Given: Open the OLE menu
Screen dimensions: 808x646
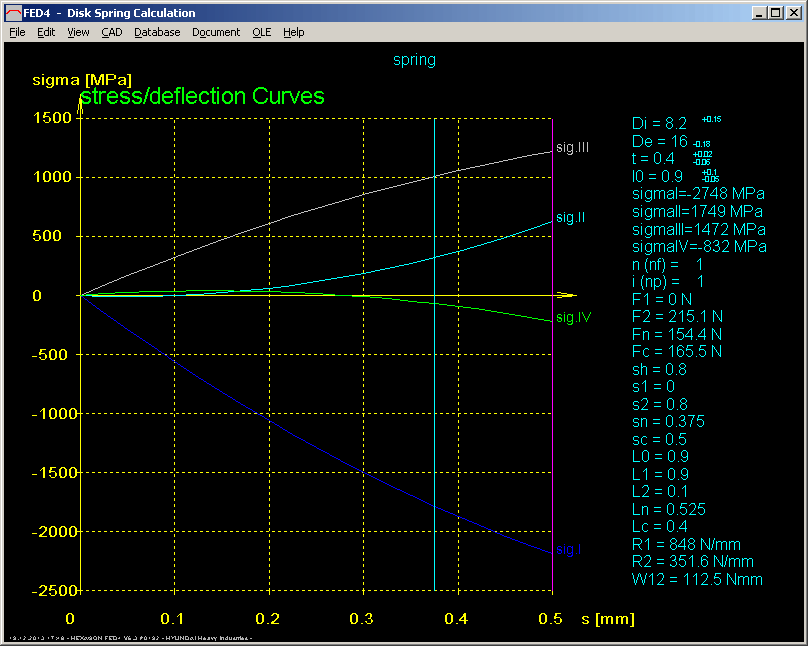Looking at the screenshot, I should tap(261, 32).
